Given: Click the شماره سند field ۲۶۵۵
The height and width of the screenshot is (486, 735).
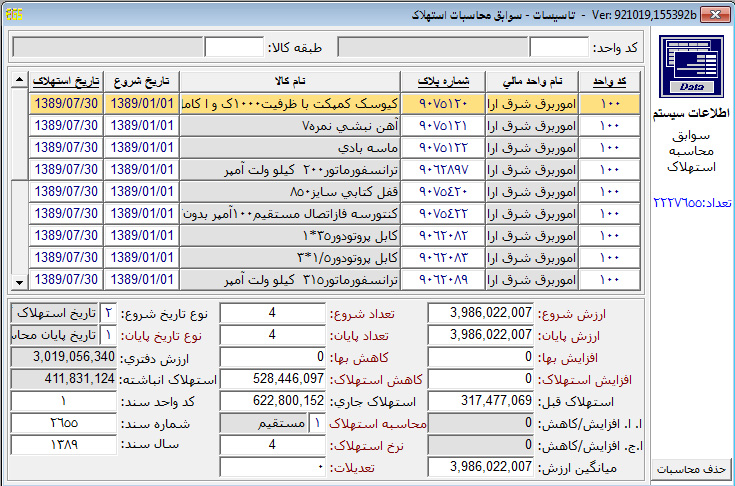Looking at the screenshot, I should click(63, 423).
